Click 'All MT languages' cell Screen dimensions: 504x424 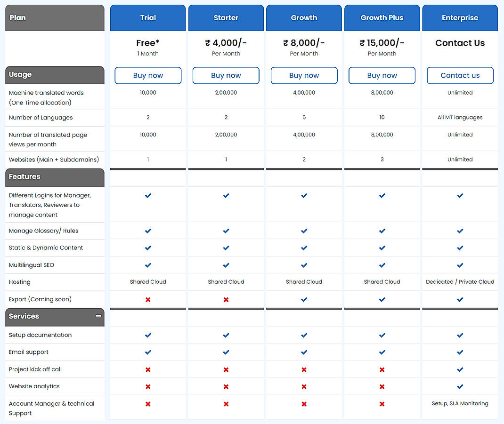(460, 118)
